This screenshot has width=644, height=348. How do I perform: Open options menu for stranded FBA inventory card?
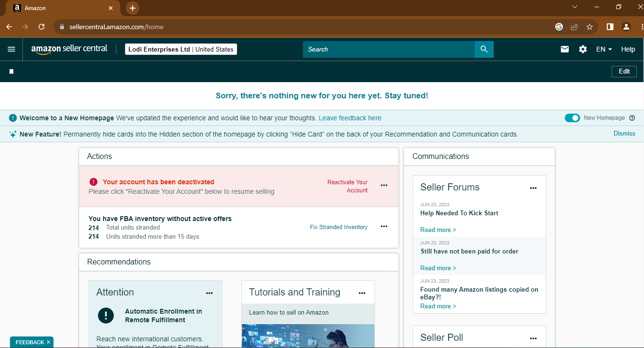(x=384, y=226)
